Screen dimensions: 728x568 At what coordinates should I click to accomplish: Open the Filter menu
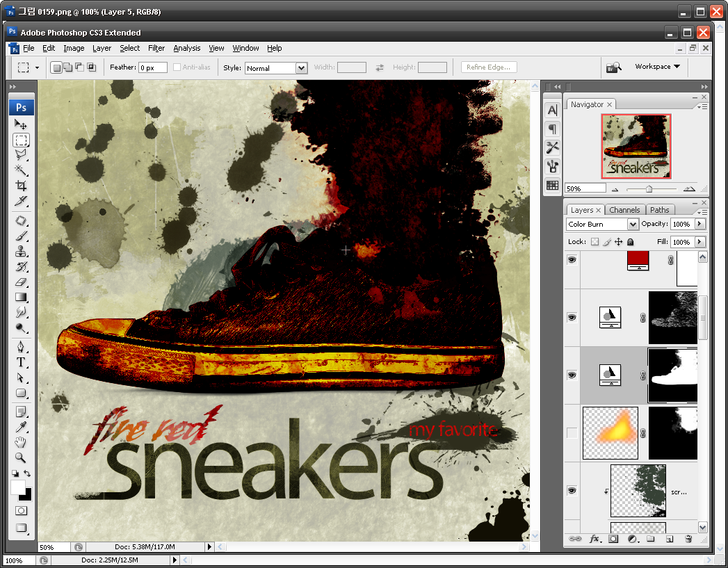point(156,48)
